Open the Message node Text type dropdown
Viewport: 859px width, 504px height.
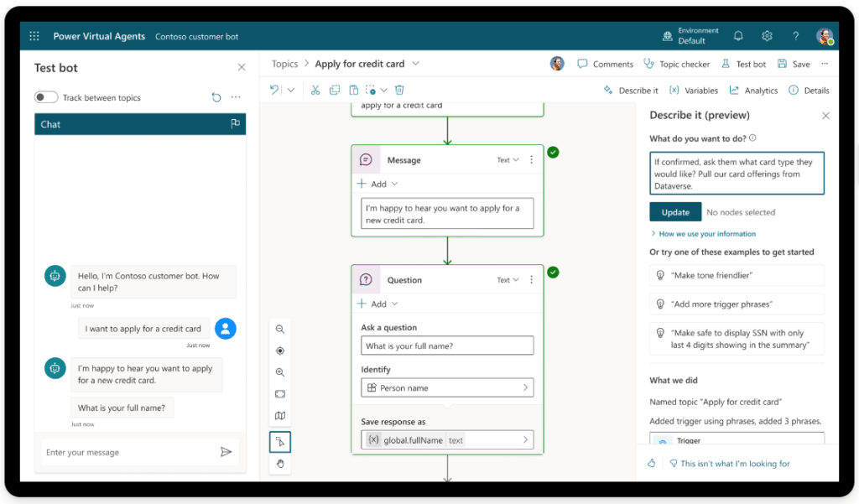coord(508,160)
